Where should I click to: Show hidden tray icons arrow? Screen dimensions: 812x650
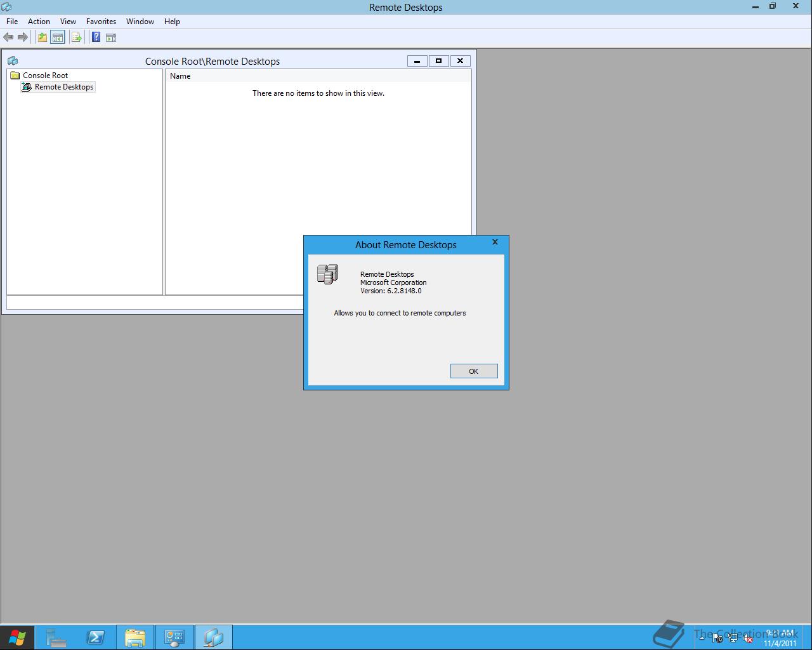[702, 638]
